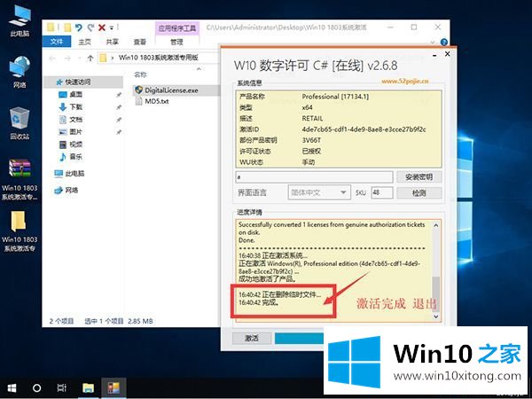
Task: Switch to the 共享 ribbon tab
Action: 112,42
